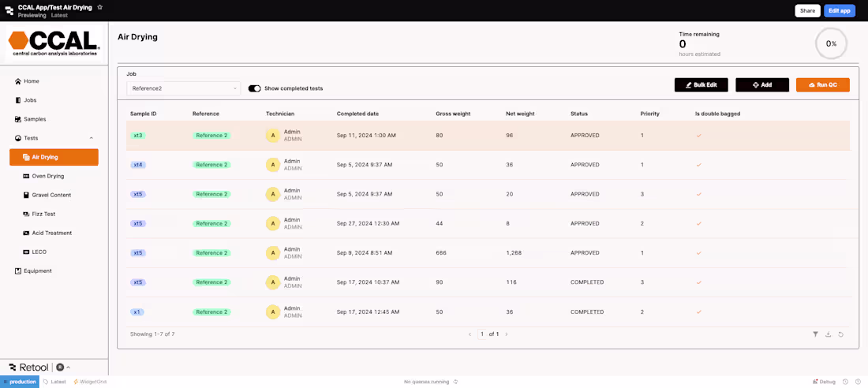
Task: Open the Equipment page
Action: click(37, 270)
